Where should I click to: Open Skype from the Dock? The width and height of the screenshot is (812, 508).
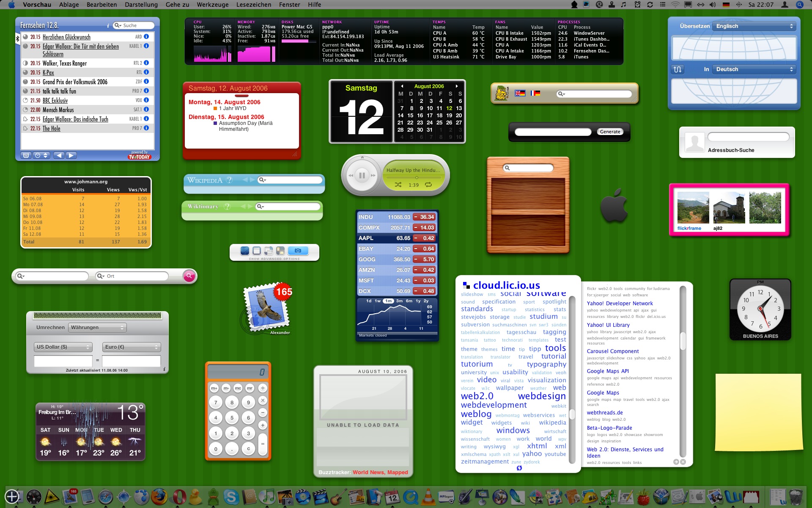tap(231, 496)
